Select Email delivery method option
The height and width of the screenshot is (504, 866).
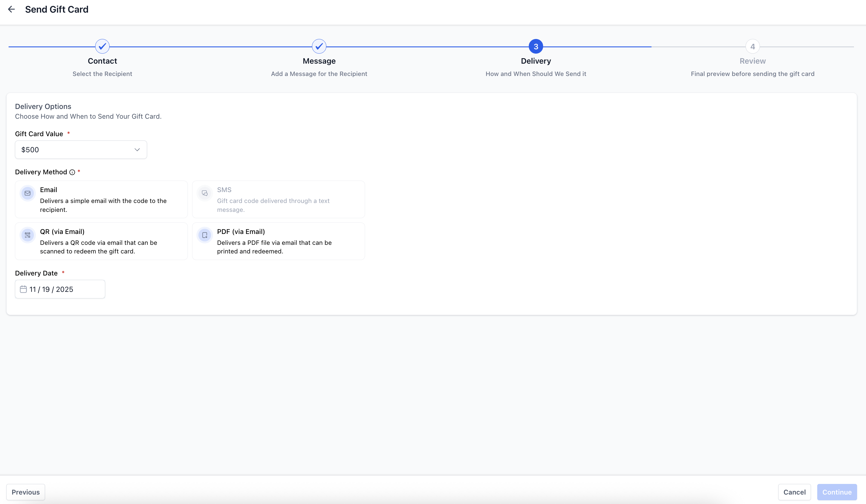click(101, 199)
